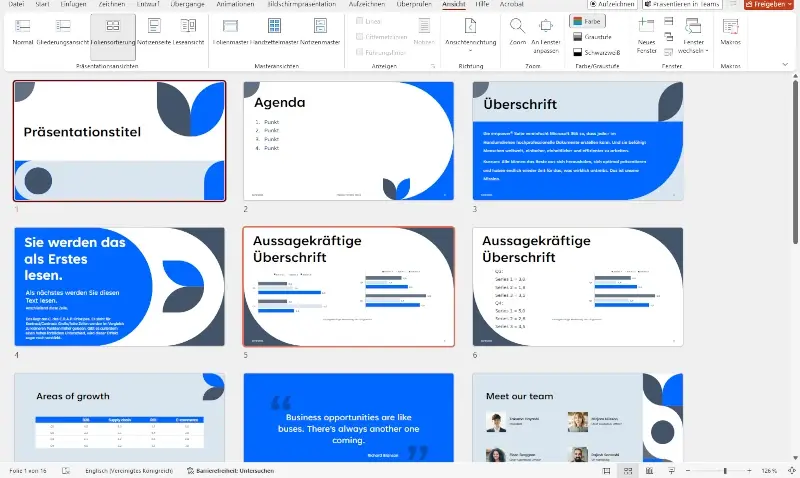Open Neues Fenster

pyautogui.click(x=647, y=28)
